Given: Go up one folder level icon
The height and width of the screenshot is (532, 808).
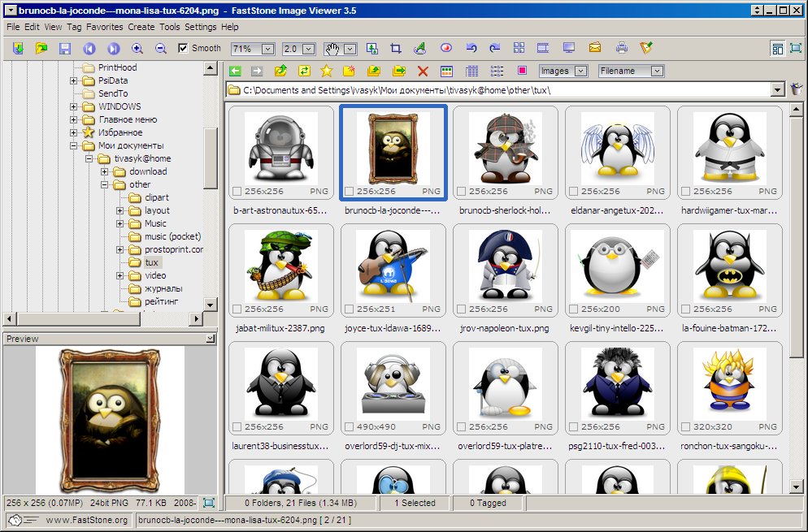Looking at the screenshot, I should point(280,71).
